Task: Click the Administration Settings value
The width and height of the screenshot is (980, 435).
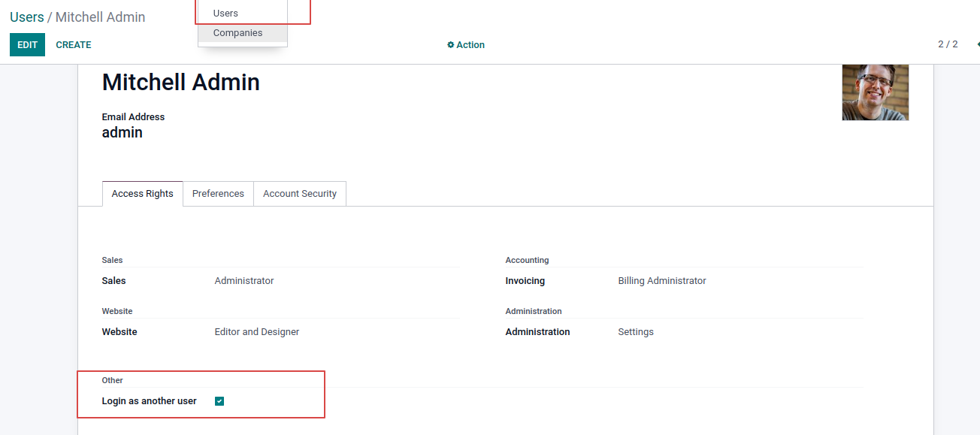Action: tap(635, 332)
